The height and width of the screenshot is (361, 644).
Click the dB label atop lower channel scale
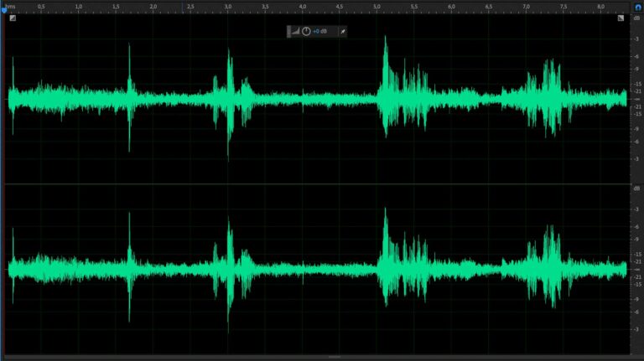pos(636,188)
